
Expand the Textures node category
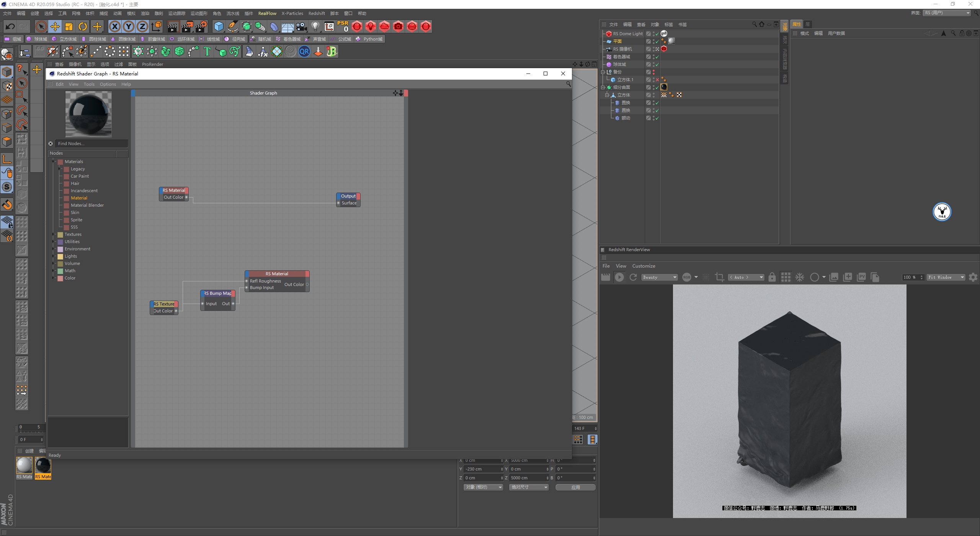coord(54,234)
